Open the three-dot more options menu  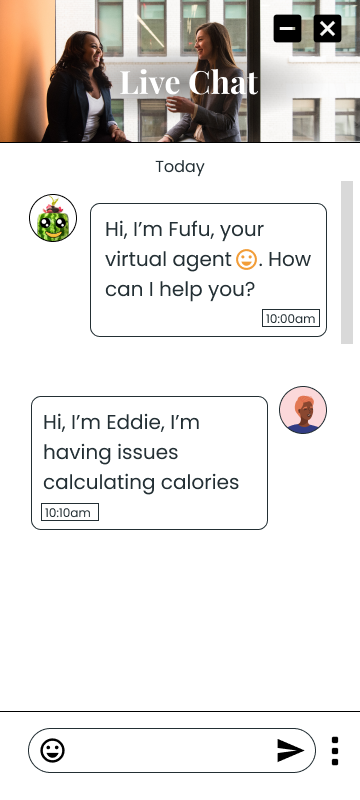pyautogui.click(x=335, y=751)
